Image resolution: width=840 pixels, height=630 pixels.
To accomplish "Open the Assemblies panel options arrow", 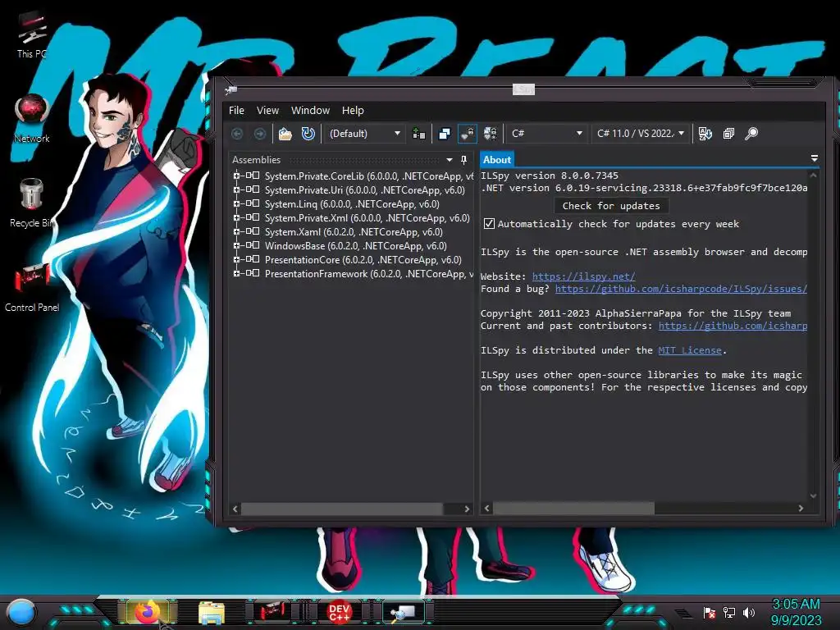I will coord(450,160).
